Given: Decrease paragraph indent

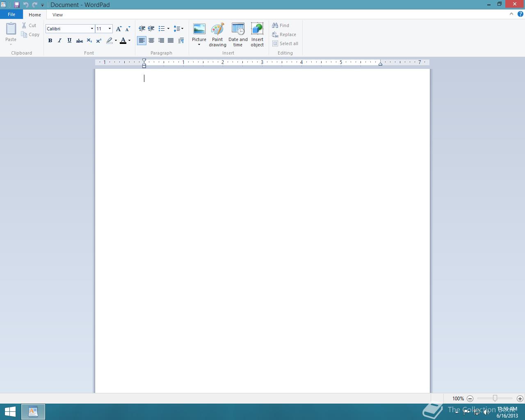Looking at the screenshot, I should click(x=142, y=29).
